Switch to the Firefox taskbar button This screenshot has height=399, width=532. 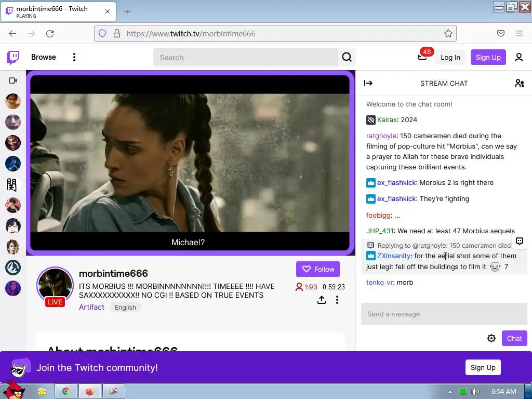pyautogui.click(x=89, y=392)
